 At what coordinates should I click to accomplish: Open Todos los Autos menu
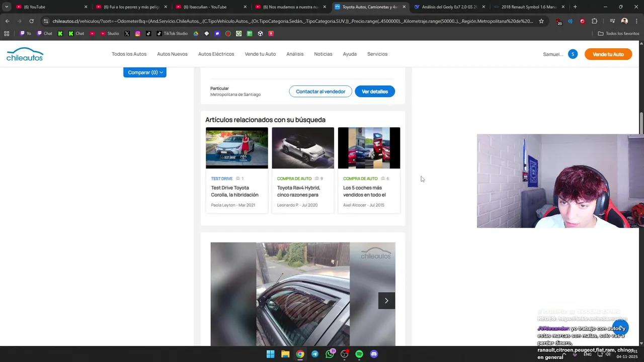(x=129, y=54)
